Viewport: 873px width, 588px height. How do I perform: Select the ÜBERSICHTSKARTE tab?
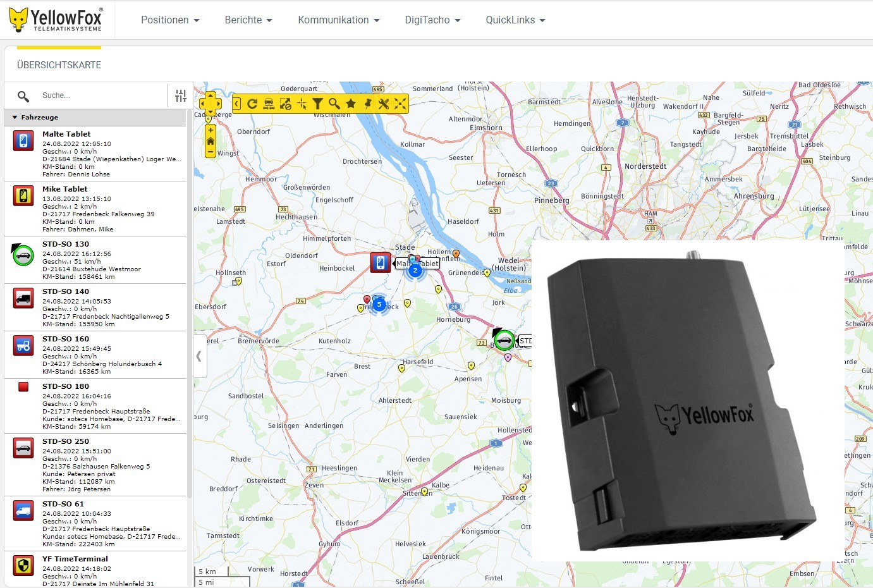pyautogui.click(x=59, y=64)
